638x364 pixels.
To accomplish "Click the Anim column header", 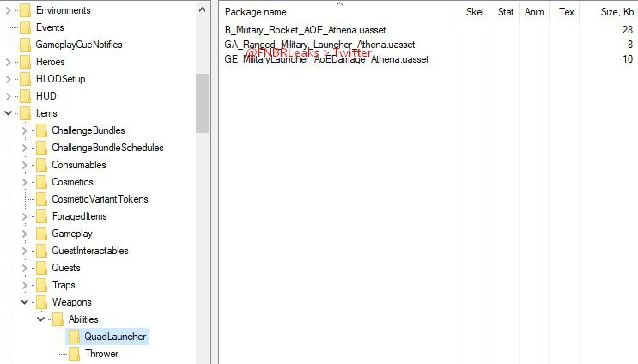I will pos(534,13).
